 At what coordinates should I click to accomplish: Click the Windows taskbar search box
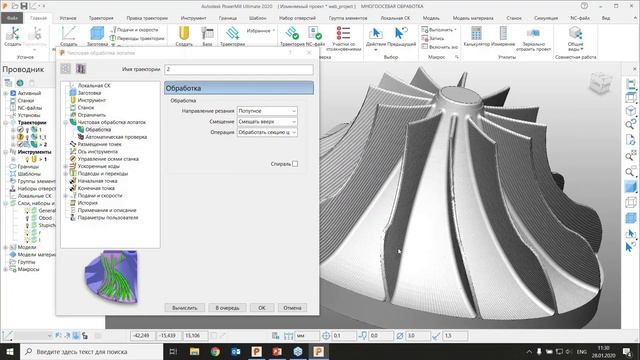[91, 351]
